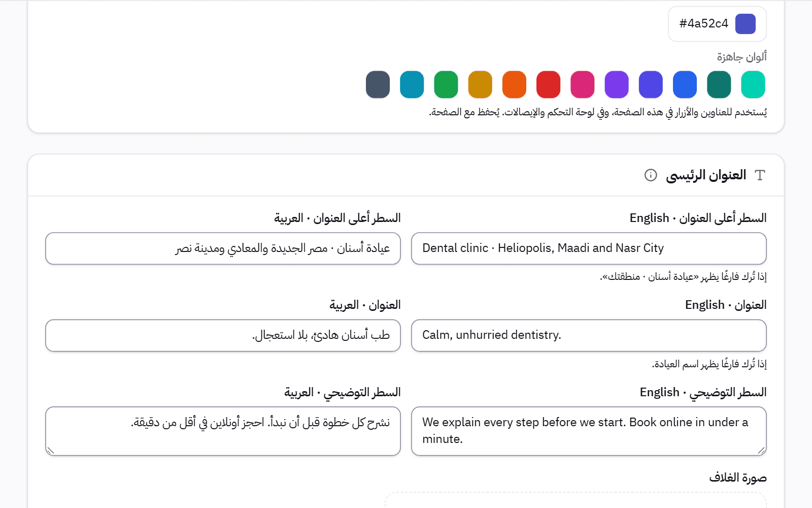
Task: Select the royal blue preset color
Action: coord(685,84)
